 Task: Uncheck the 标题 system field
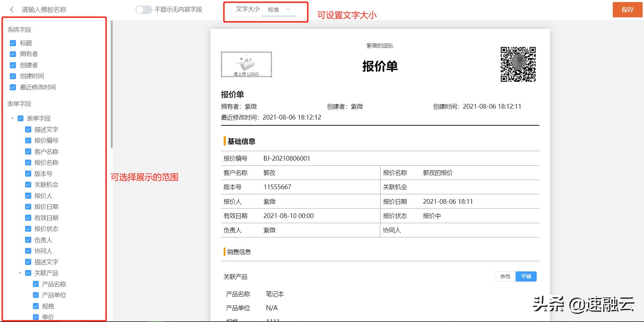tap(13, 43)
